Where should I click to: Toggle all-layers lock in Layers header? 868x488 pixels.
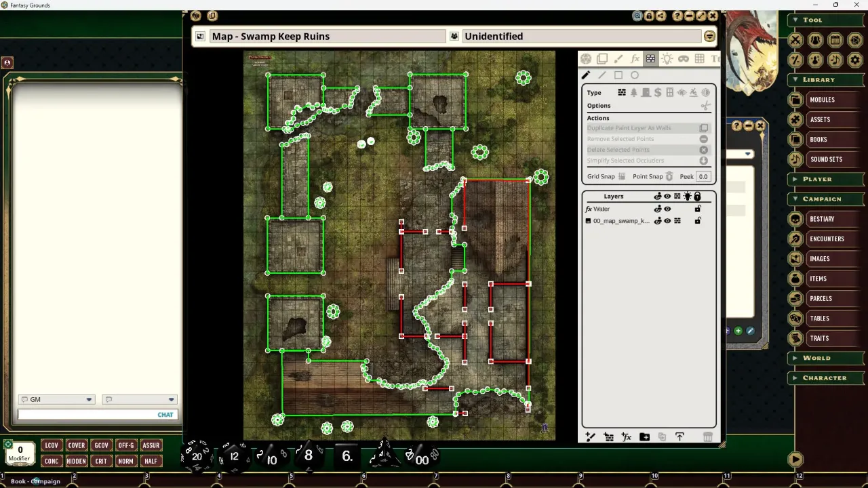(x=697, y=197)
